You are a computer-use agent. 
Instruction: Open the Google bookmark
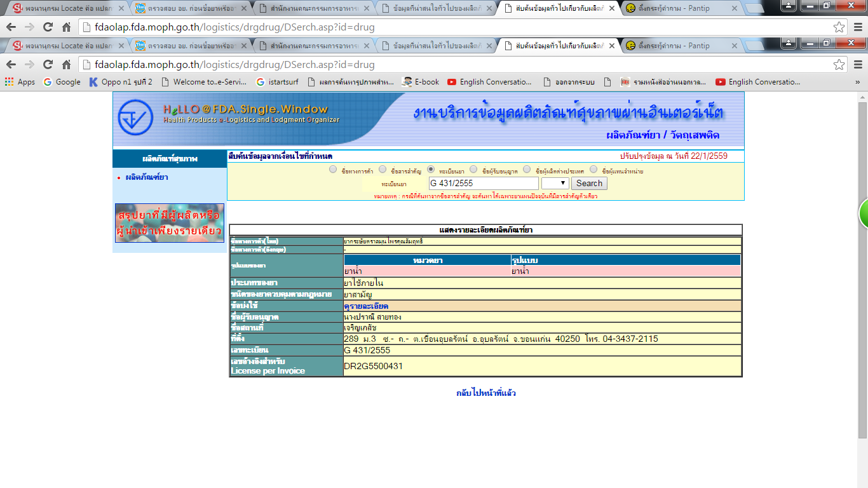[62, 82]
